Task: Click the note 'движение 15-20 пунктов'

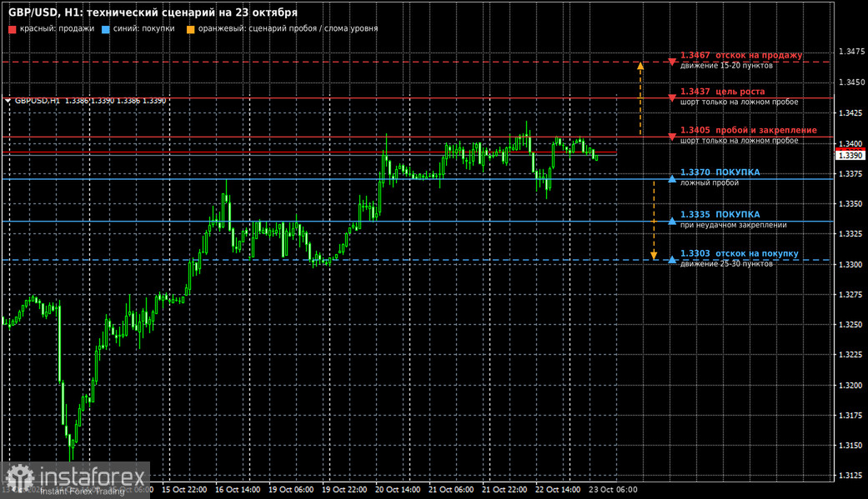Action: click(x=726, y=65)
